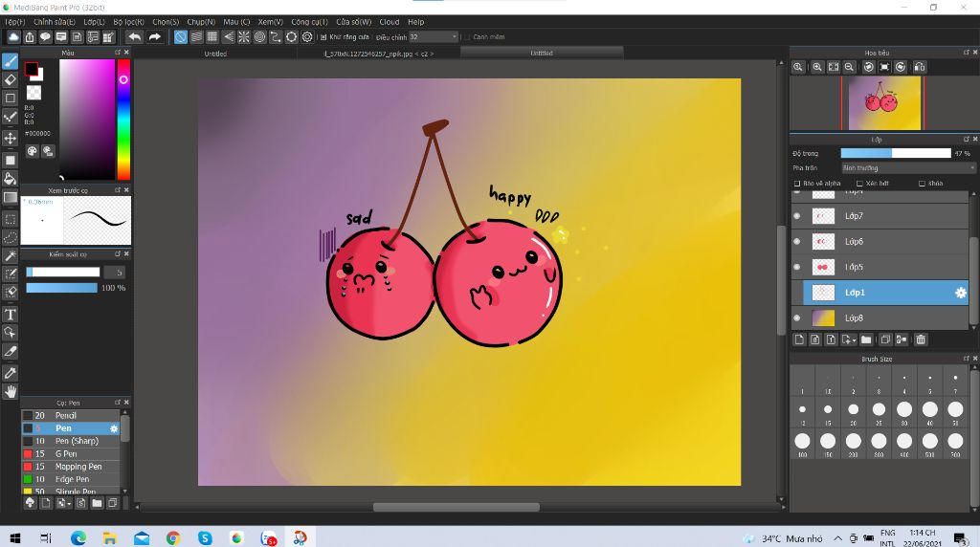This screenshot has height=547, width=980.
Task: Select the Hand tool
Action: point(10,391)
